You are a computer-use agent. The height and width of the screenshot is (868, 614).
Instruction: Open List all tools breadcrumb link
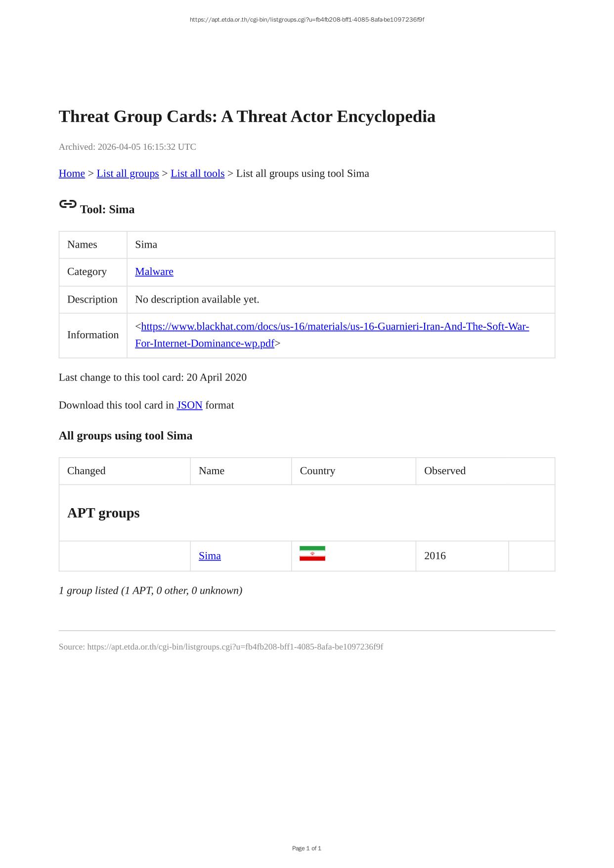[x=197, y=174]
